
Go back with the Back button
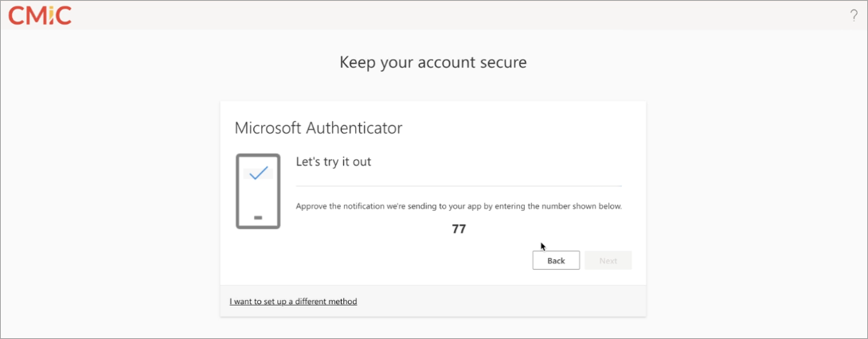click(x=556, y=260)
